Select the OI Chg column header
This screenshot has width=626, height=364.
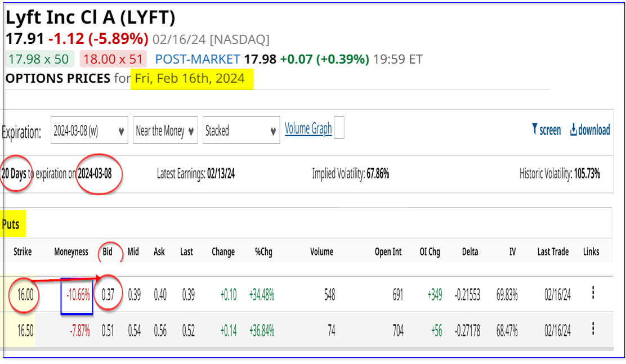(x=430, y=252)
